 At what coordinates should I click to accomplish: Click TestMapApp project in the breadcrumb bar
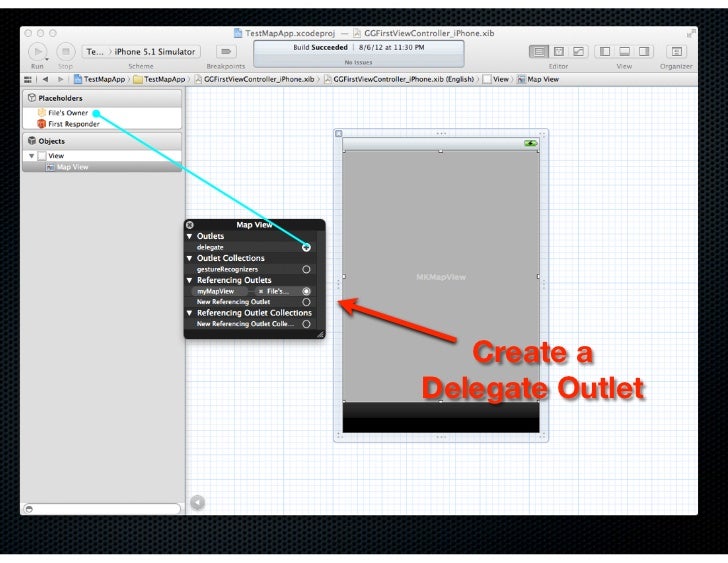point(97,78)
